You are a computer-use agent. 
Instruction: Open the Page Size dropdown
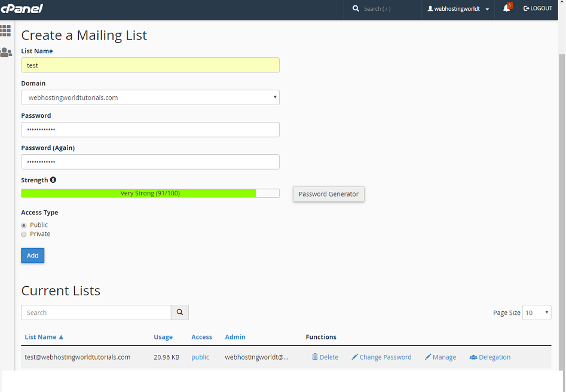click(536, 312)
